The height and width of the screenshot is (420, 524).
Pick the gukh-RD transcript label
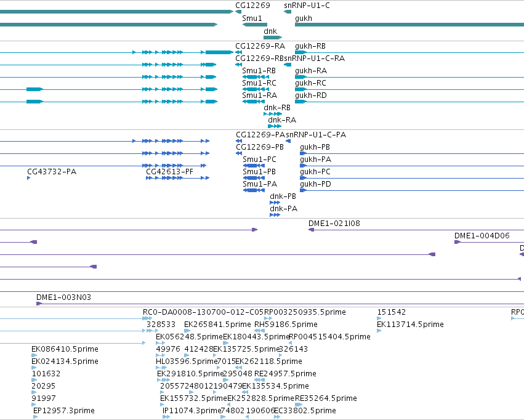click(x=311, y=95)
